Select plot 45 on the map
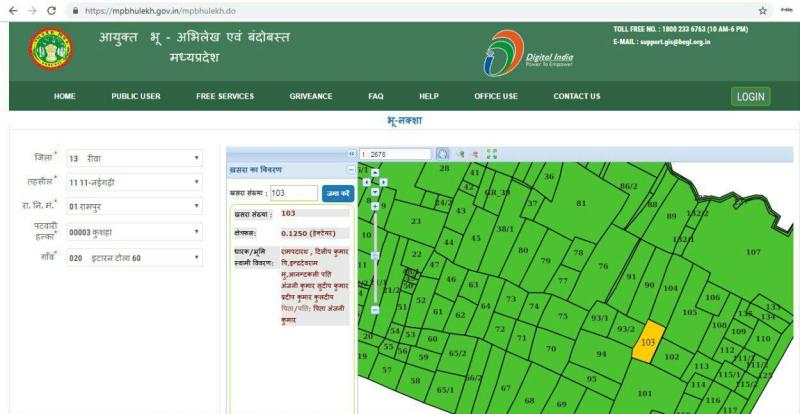The width and height of the screenshot is (800, 414). pos(476,238)
